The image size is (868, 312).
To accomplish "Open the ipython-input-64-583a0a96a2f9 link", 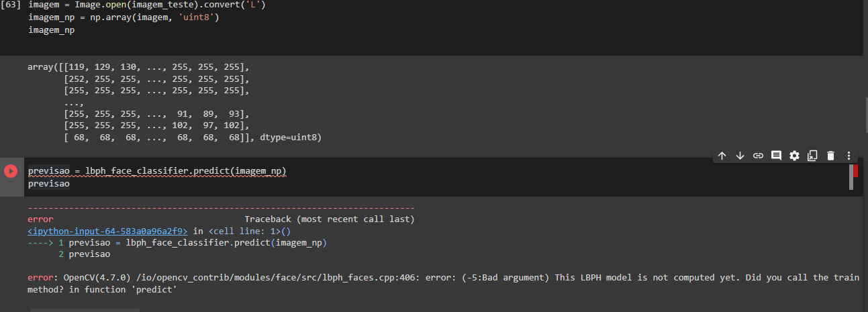I will pyautogui.click(x=107, y=231).
